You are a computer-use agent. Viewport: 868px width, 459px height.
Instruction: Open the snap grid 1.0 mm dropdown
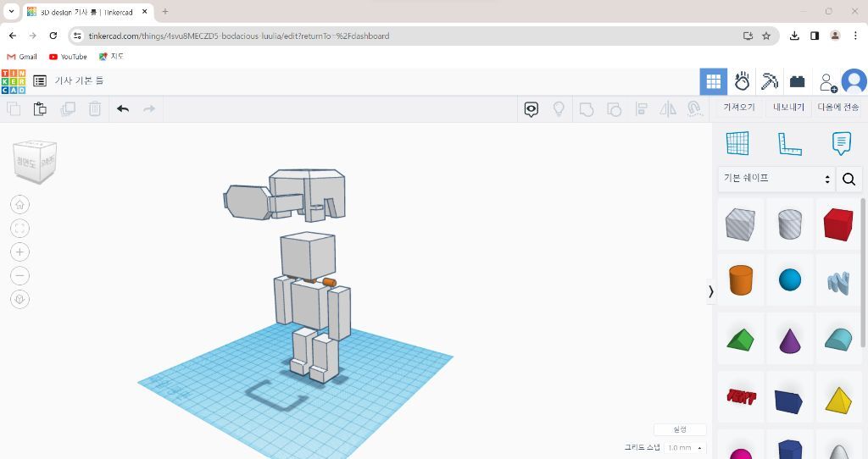coord(685,447)
